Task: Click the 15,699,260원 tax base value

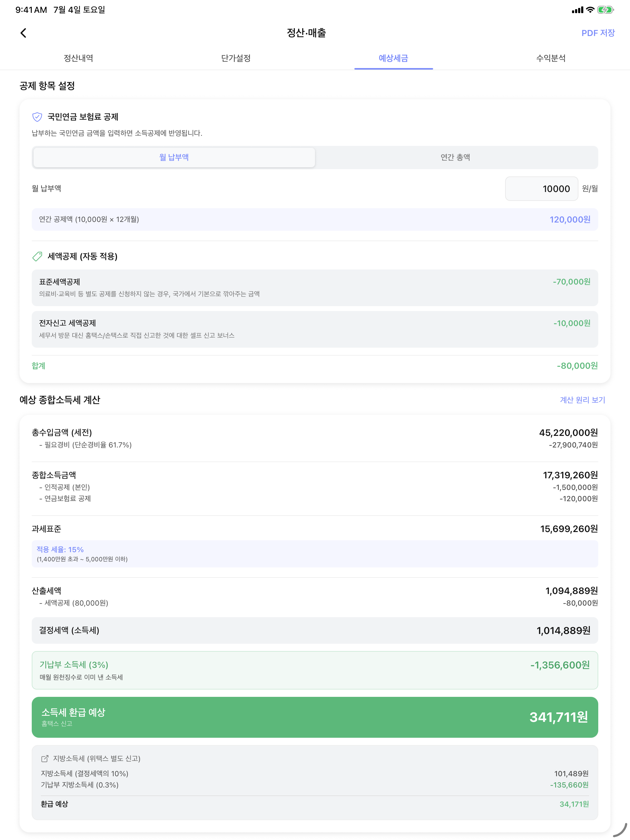Action: pos(569,529)
